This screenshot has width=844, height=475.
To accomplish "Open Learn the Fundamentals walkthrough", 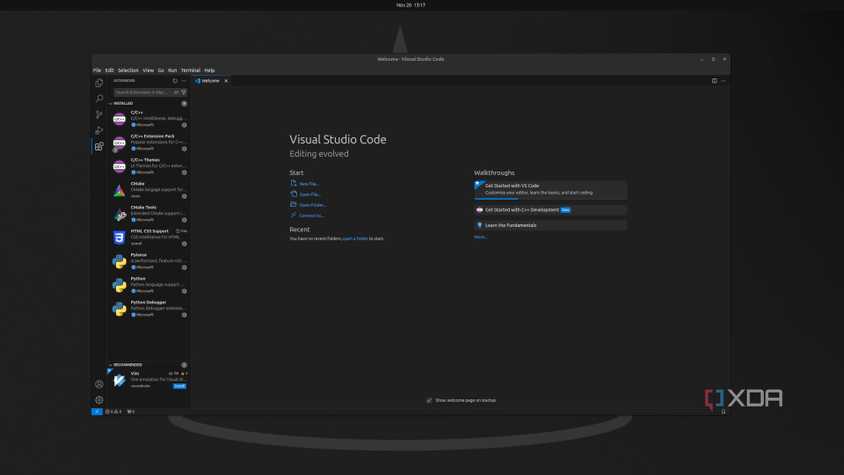I will [x=551, y=225].
